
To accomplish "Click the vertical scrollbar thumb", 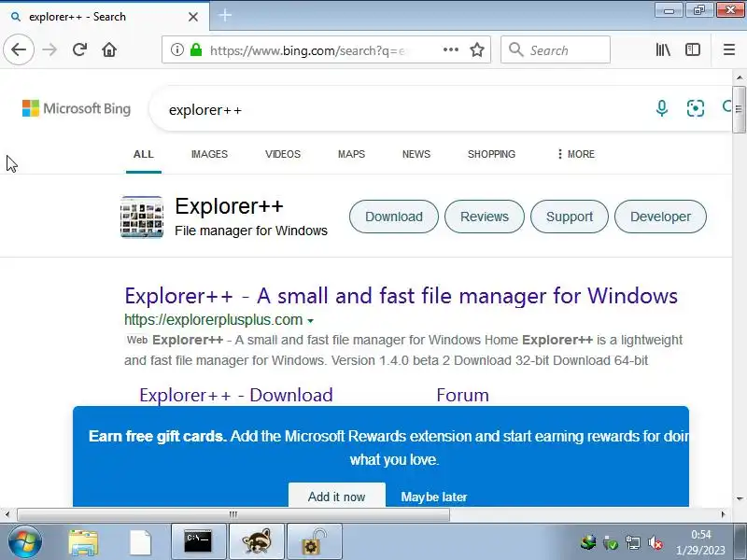I will pyautogui.click(x=739, y=109).
